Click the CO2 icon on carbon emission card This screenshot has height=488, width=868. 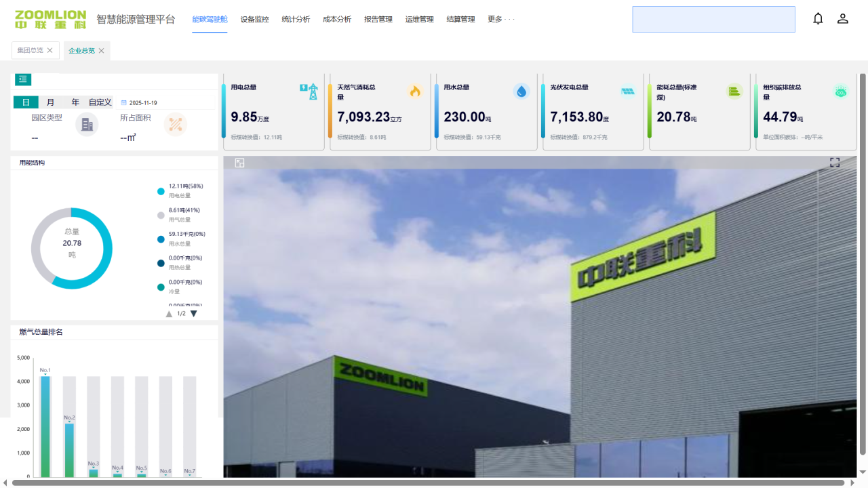841,91
